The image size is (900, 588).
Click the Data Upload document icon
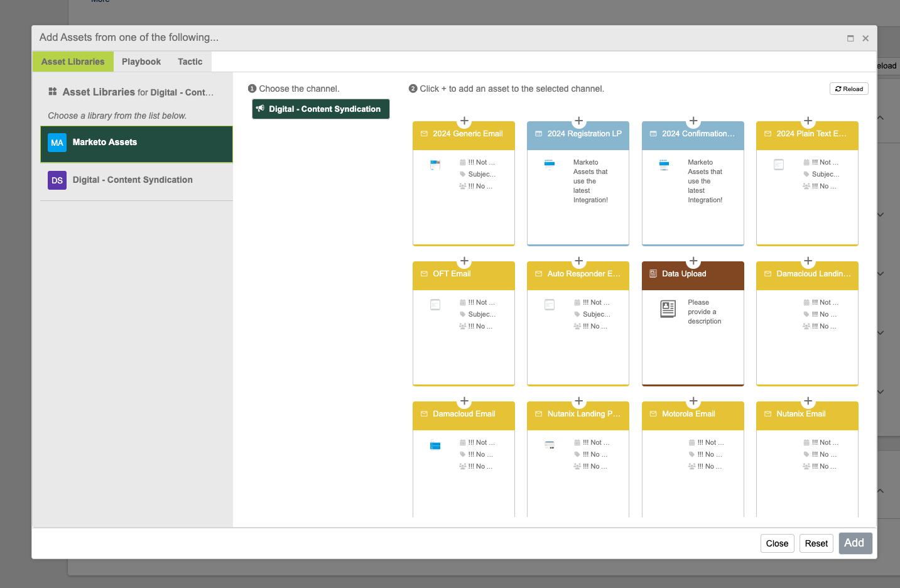click(668, 308)
